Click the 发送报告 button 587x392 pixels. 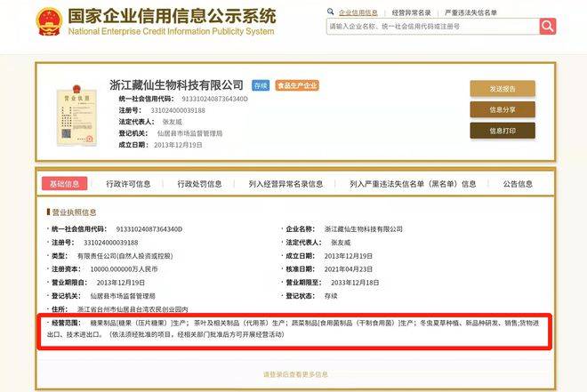[x=503, y=89]
